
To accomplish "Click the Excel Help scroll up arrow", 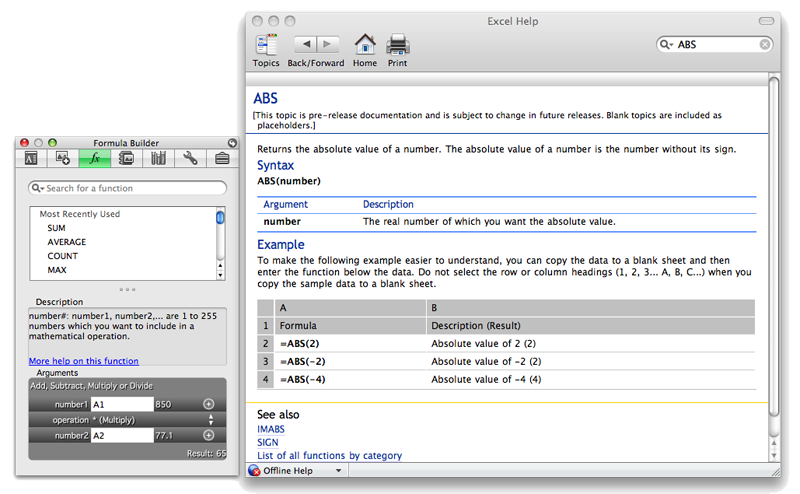I will coord(774,443).
